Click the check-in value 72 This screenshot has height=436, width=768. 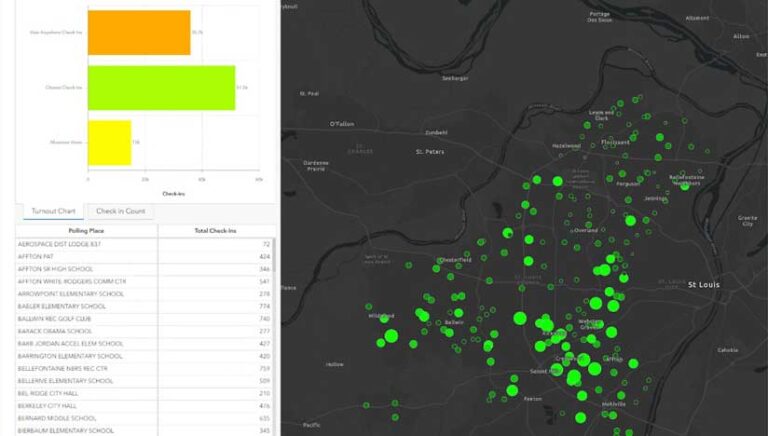pos(266,244)
